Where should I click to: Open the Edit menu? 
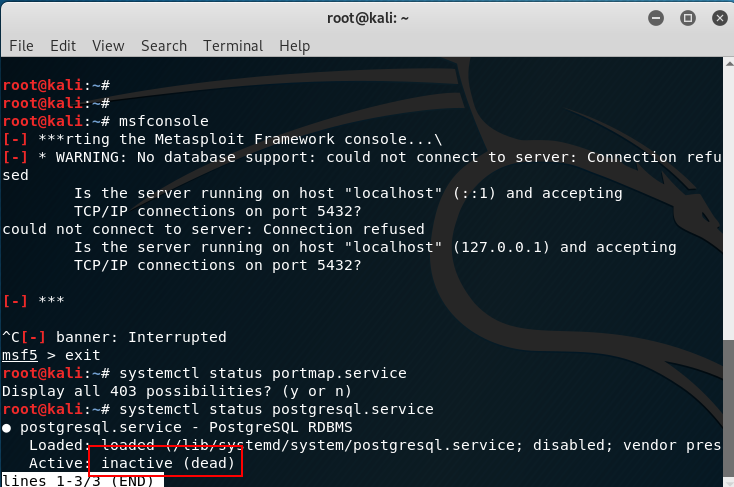[x=63, y=46]
